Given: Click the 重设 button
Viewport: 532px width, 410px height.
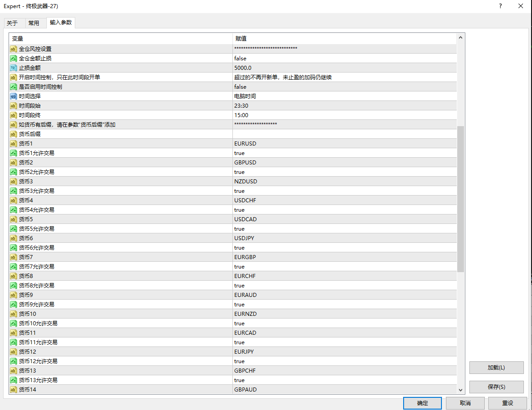Looking at the screenshot, I should coord(508,403).
